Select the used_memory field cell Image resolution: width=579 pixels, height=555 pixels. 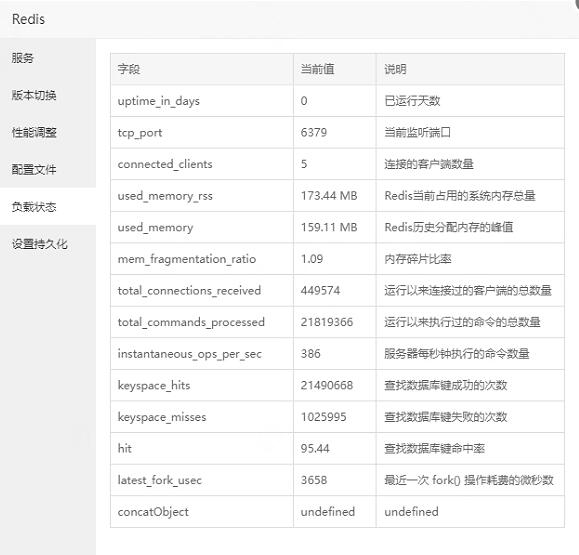pos(202,227)
